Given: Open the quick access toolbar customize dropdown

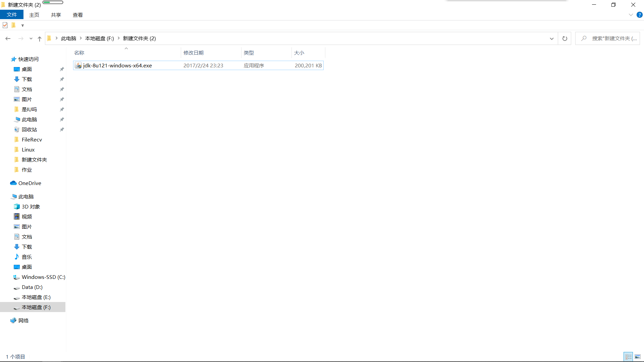Looking at the screenshot, I should (22, 25).
